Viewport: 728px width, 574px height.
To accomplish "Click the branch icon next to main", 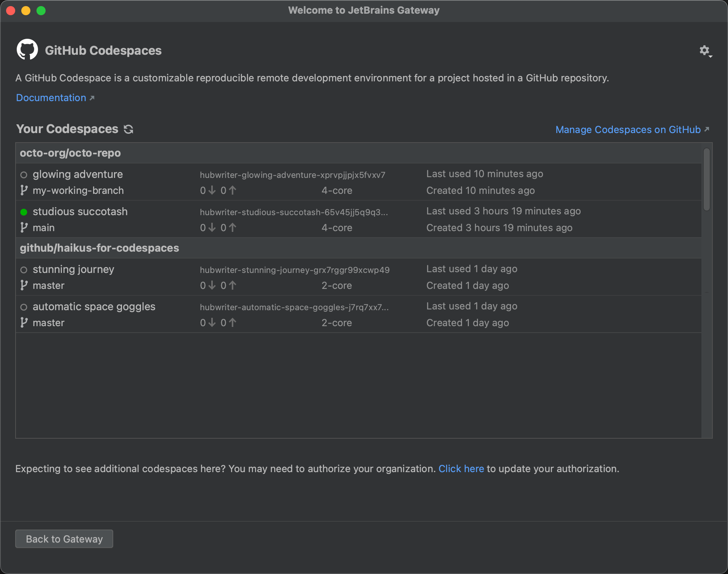I will point(24,227).
